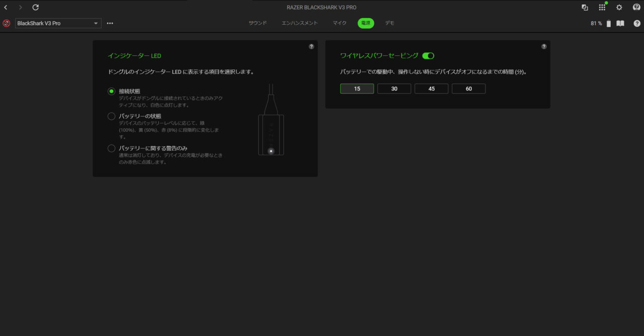Go back with the left arrow
Image resolution: width=644 pixels, height=336 pixels.
pos(6,8)
